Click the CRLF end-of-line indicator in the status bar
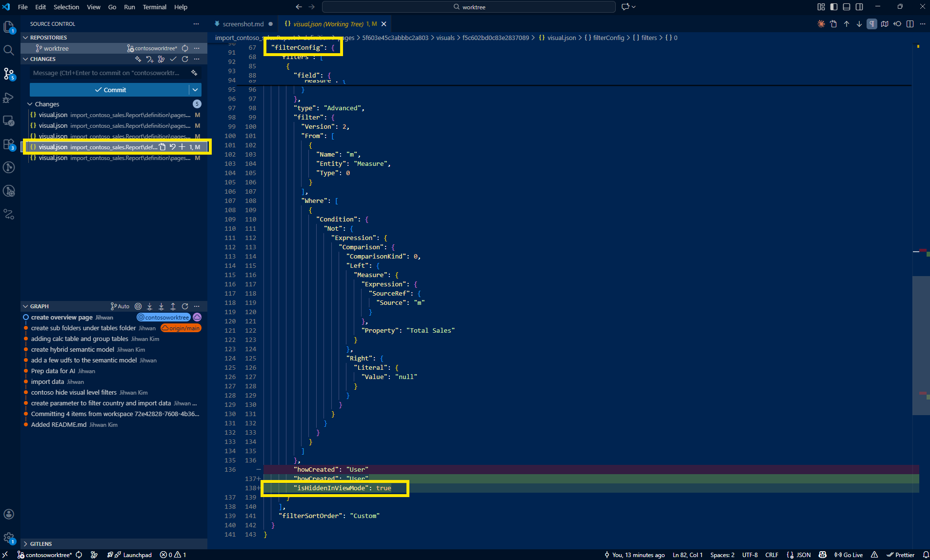 tap(771, 555)
